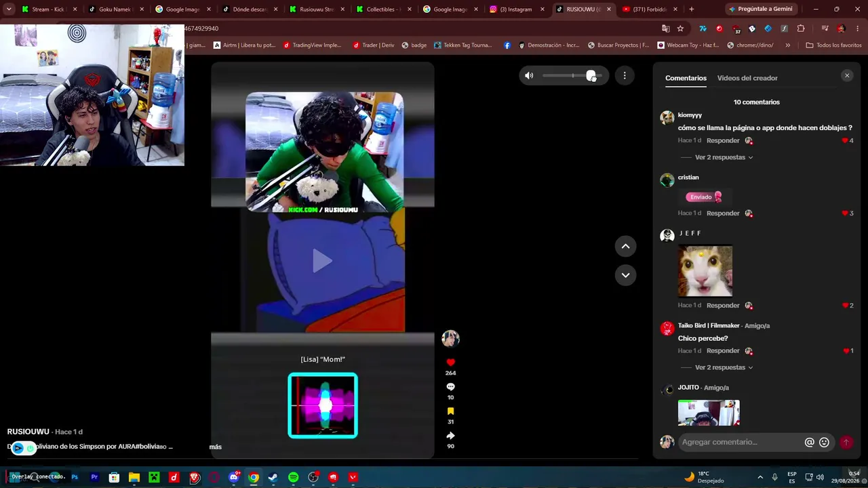This screenshot has height=488, width=868.
Task: Save the video with the bookmark icon
Action: 450,411
